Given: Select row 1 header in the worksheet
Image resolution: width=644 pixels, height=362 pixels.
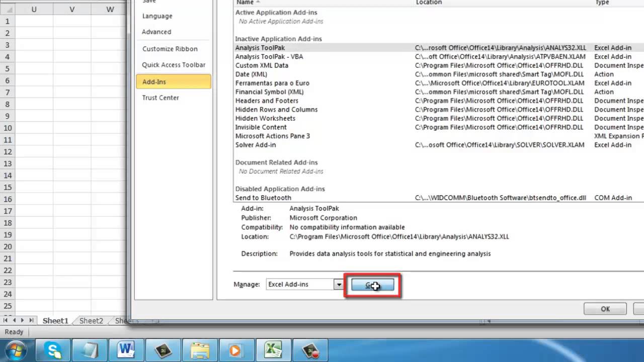Looking at the screenshot, I should pos(8,21).
